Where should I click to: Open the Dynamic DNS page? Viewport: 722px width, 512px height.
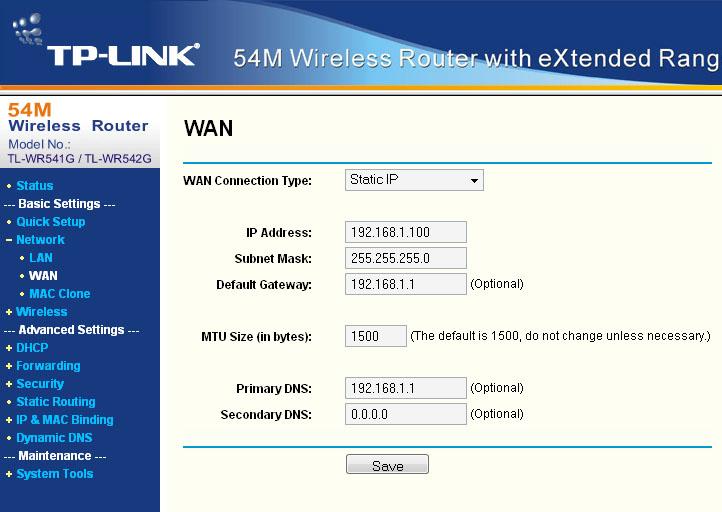click(54, 437)
